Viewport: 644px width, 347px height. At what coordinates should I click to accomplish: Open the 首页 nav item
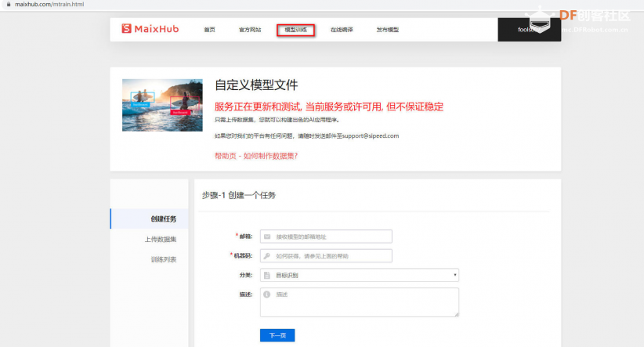(209, 30)
